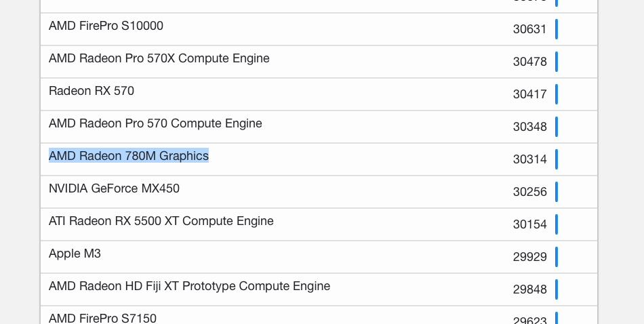Click the 30154 score value
Screen dimensions: 644x324
pos(530,224)
